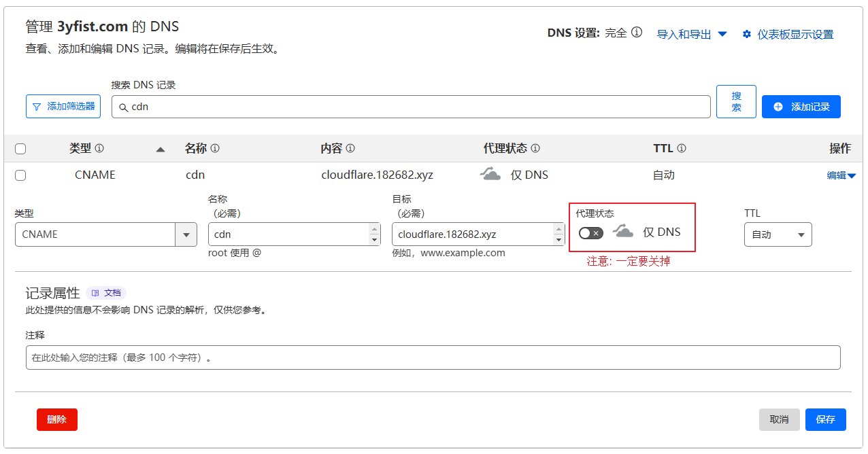Click the 仅 DNS text in the cdn row
Image resolution: width=868 pixels, height=454 pixels.
529,175
